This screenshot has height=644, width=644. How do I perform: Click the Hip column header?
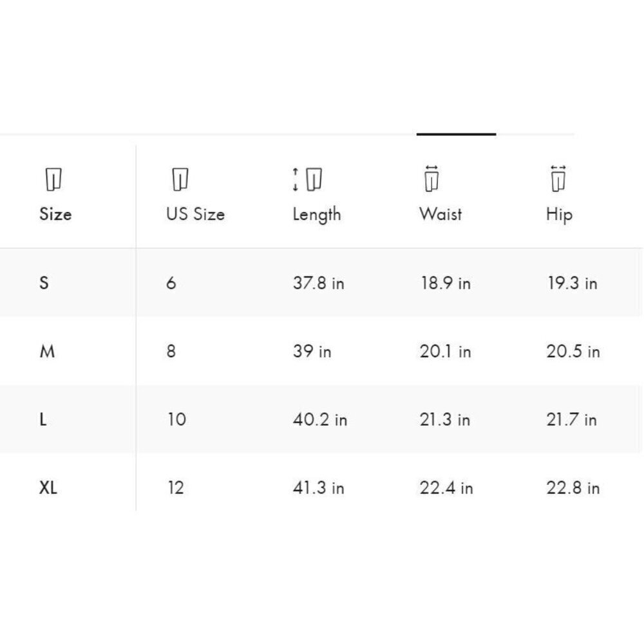(558, 214)
